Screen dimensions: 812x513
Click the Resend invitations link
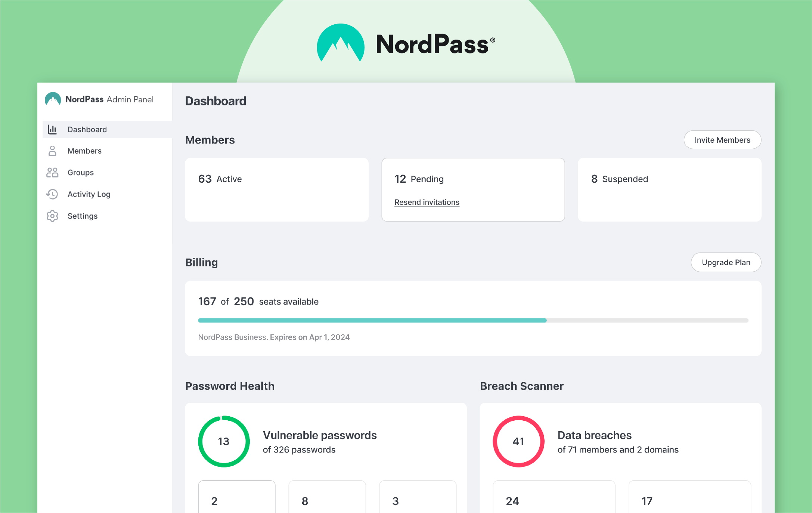click(x=427, y=202)
